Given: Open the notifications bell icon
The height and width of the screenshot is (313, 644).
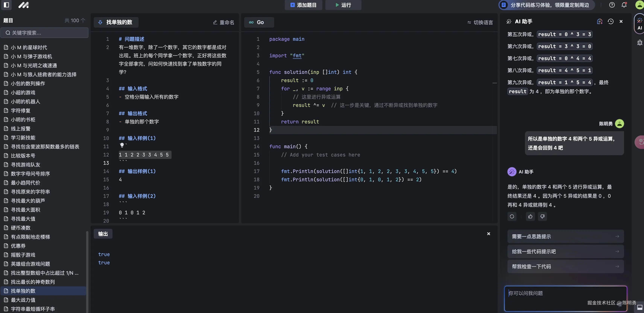Looking at the screenshot, I should [x=624, y=5].
